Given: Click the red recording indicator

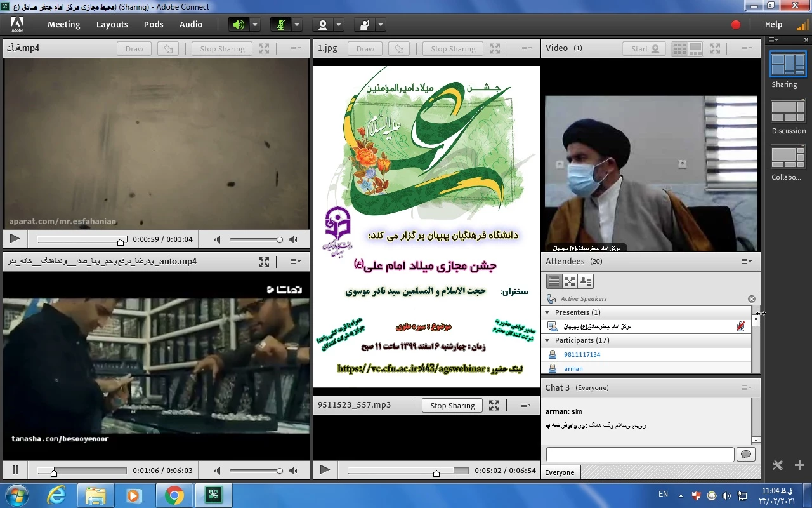Looking at the screenshot, I should [736, 25].
